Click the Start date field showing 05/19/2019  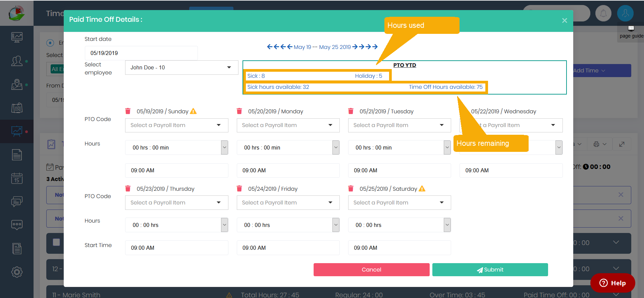pyautogui.click(x=141, y=53)
